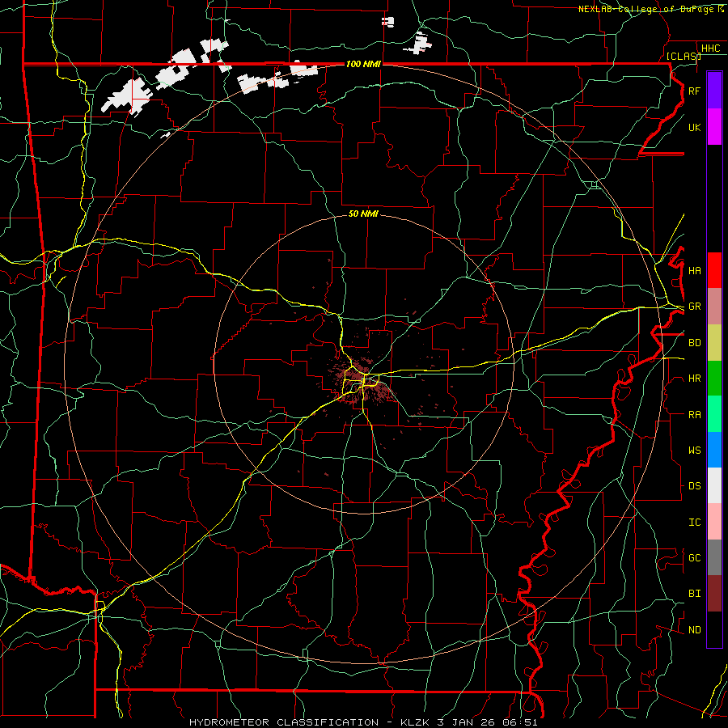Image resolution: width=728 pixels, height=728 pixels.
Task: Click the 'HR' legend label
Action: point(695,379)
